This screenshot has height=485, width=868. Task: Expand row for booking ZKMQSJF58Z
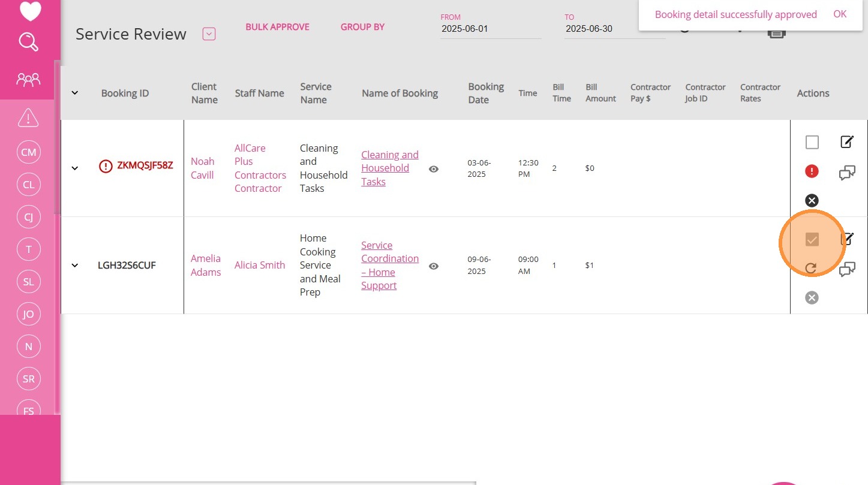point(75,168)
